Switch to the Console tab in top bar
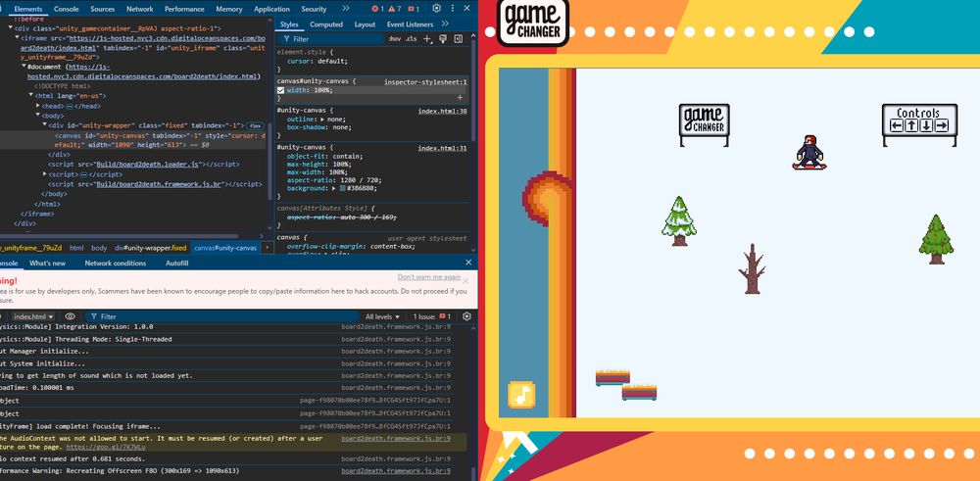Viewport: 980px width, 481px height. tap(67, 9)
